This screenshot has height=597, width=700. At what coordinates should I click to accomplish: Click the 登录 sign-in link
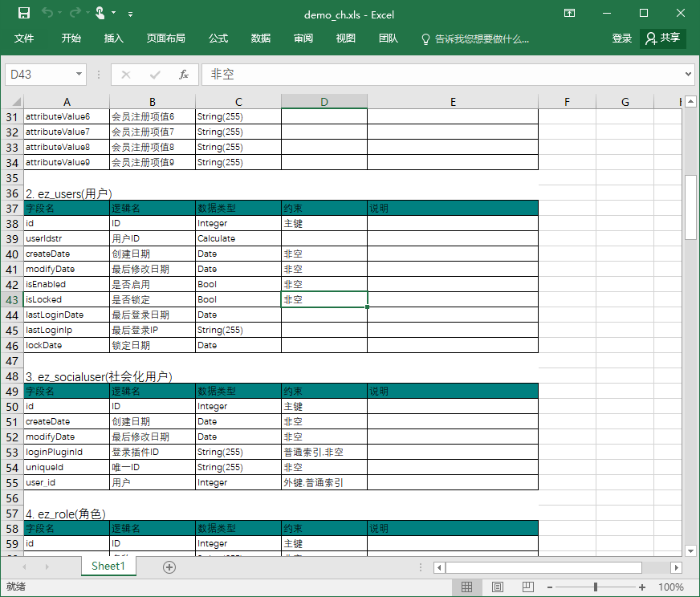[x=621, y=39]
